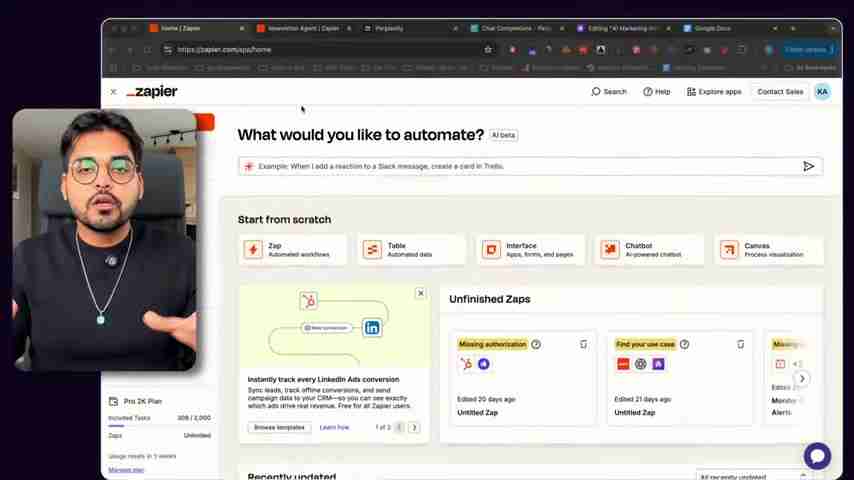Image resolution: width=854 pixels, height=480 pixels.
Task: Open the chat support bubble
Action: tap(817, 455)
